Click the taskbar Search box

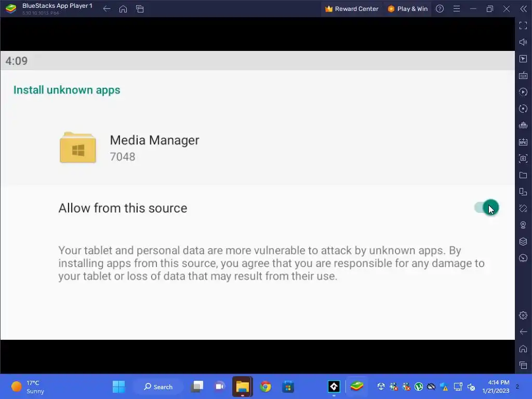tap(158, 387)
